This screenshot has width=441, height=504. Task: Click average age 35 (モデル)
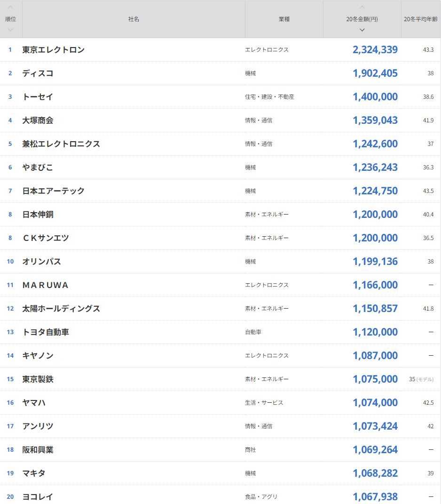click(421, 379)
